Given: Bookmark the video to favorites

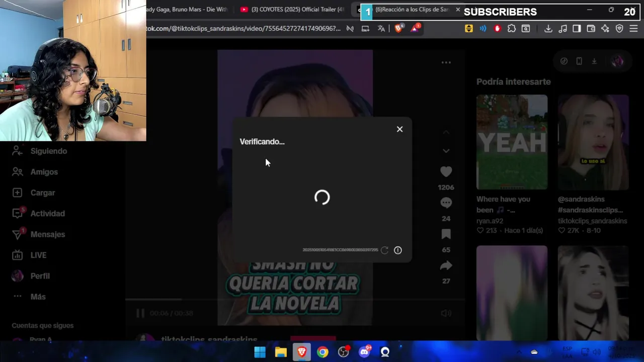Looking at the screenshot, I should 446,234.
